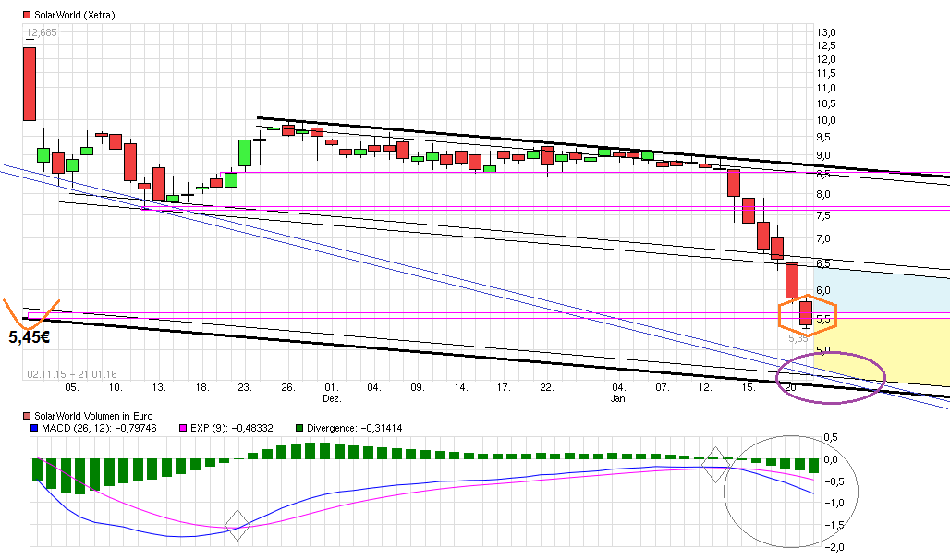The image size is (950, 560).
Task: Click the 9,5 price axis label
Action: (823, 137)
